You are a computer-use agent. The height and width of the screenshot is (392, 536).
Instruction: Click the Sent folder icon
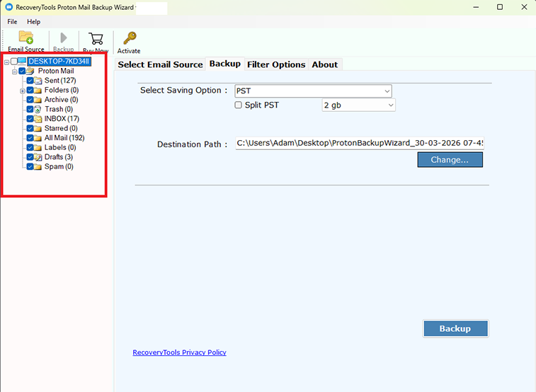(38, 81)
